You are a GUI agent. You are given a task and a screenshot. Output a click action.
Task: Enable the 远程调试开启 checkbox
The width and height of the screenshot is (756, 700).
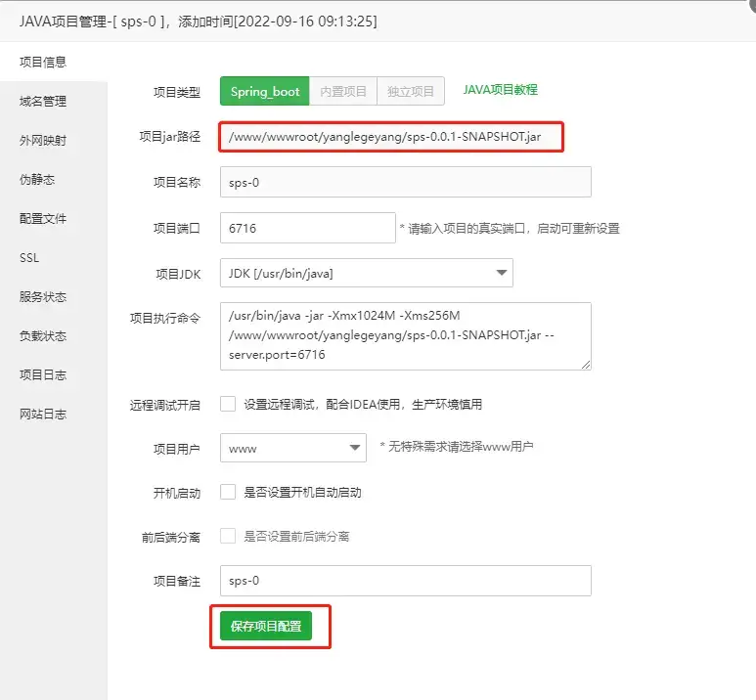click(x=228, y=404)
